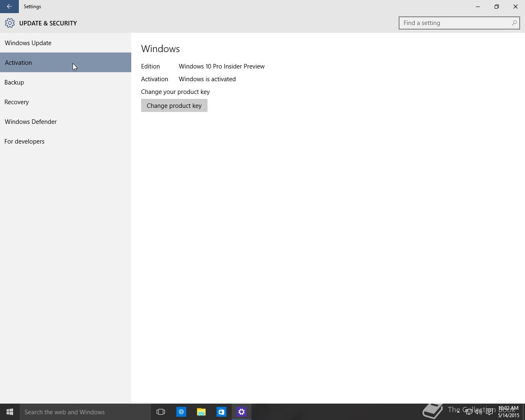The height and width of the screenshot is (420, 525).
Task: Click the Change your product key label
Action: coord(176,92)
